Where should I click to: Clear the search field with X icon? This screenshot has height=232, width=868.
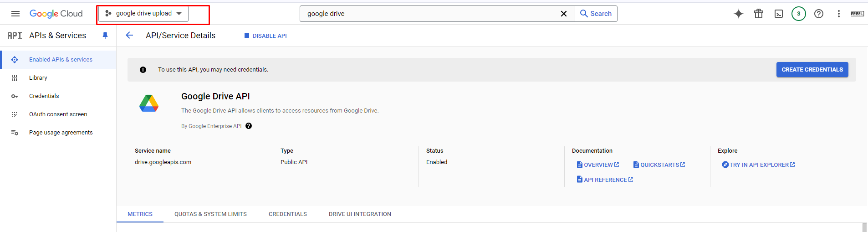click(x=564, y=14)
